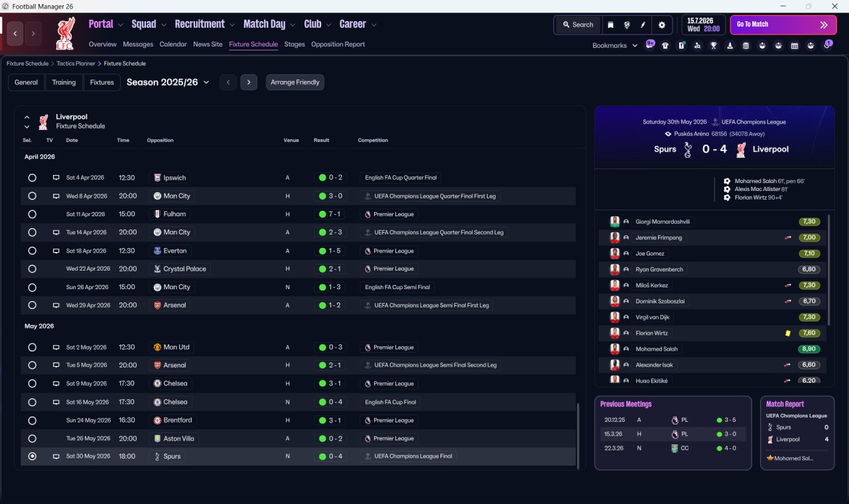Open the settings gear in the top bar
Screen dimensions: 849x504
[661, 25]
